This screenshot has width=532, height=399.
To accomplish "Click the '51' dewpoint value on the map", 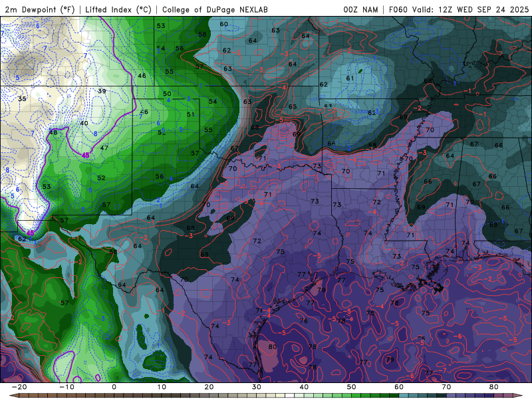I will 190,114.
